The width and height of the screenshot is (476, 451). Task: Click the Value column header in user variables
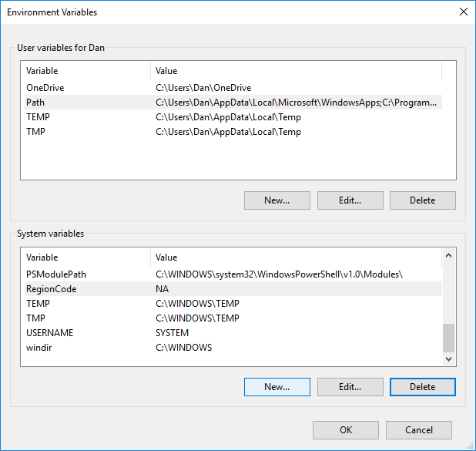coord(296,71)
